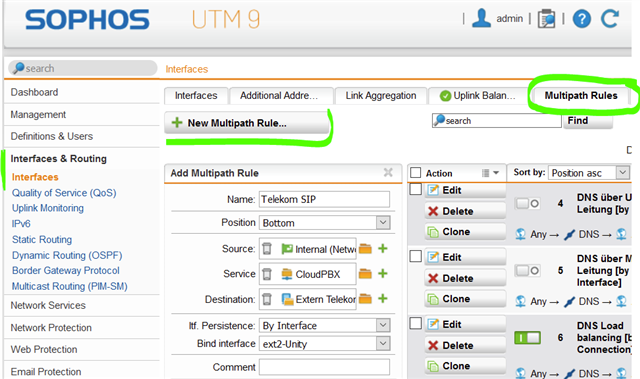The height and width of the screenshot is (379, 640).
Task: Add new Source definition with plus
Action: click(383, 248)
